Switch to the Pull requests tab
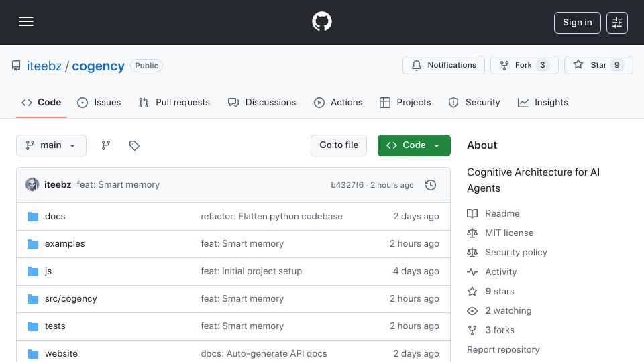 point(174,102)
